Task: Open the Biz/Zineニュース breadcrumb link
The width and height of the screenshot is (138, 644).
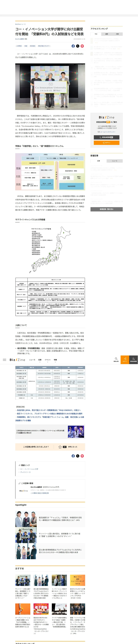Action: point(20,24)
